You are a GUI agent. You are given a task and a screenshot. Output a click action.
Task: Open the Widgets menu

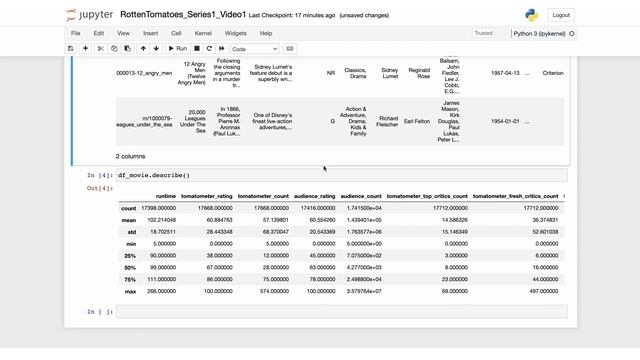[236, 33]
